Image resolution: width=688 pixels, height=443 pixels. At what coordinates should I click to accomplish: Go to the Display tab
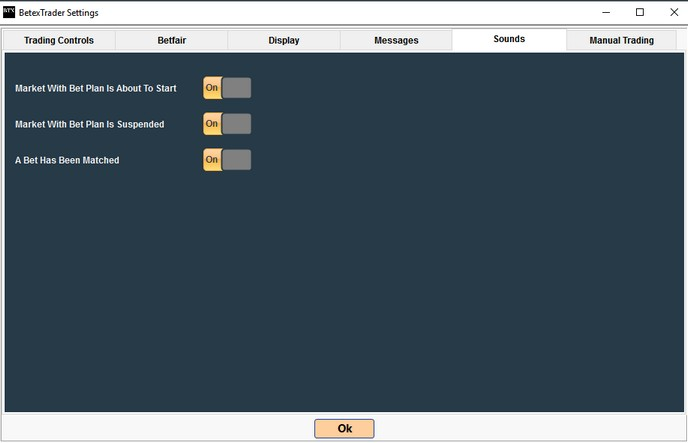click(x=284, y=41)
